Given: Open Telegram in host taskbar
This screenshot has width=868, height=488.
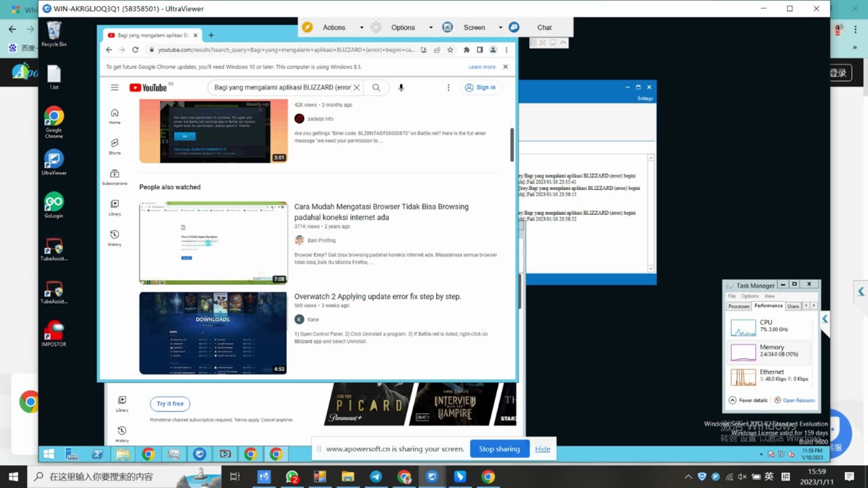Looking at the screenshot, I should (x=376, y=476).
